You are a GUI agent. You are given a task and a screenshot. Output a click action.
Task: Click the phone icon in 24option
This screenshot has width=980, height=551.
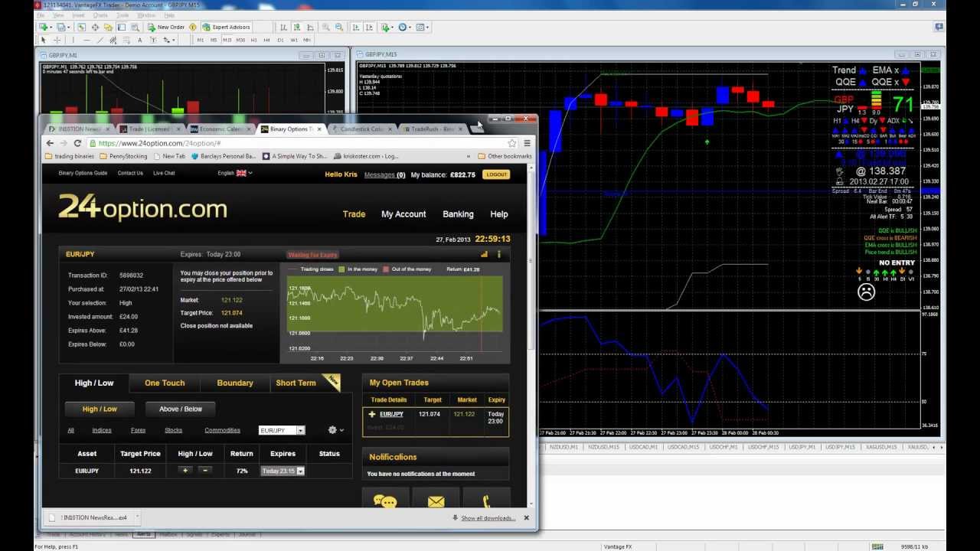486,502
